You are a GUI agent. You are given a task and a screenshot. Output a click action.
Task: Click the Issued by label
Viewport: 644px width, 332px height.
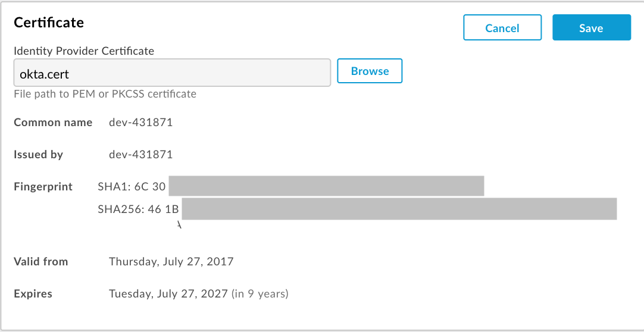(x=39, y=155)
